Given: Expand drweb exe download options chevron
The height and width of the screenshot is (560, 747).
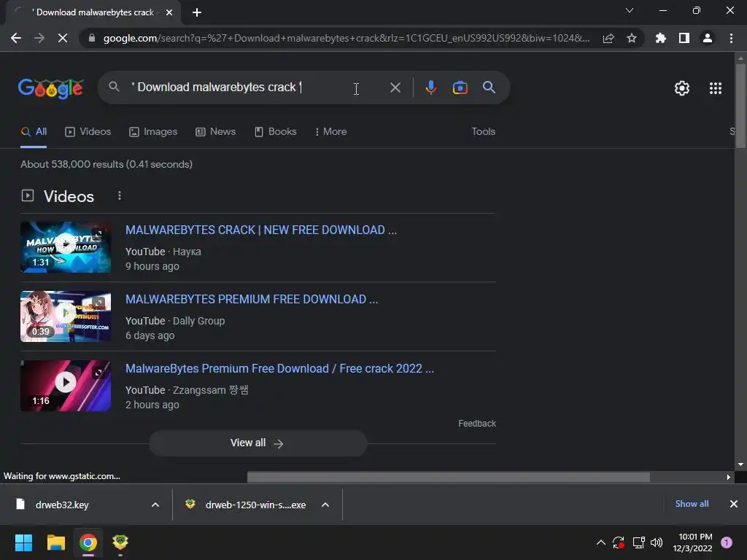Looking at the screenshot, I should (325, 505).
